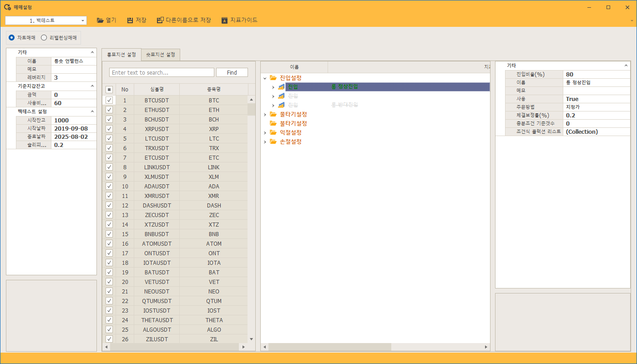Click the 진입설정 folder icon

[x=273, y=78]
